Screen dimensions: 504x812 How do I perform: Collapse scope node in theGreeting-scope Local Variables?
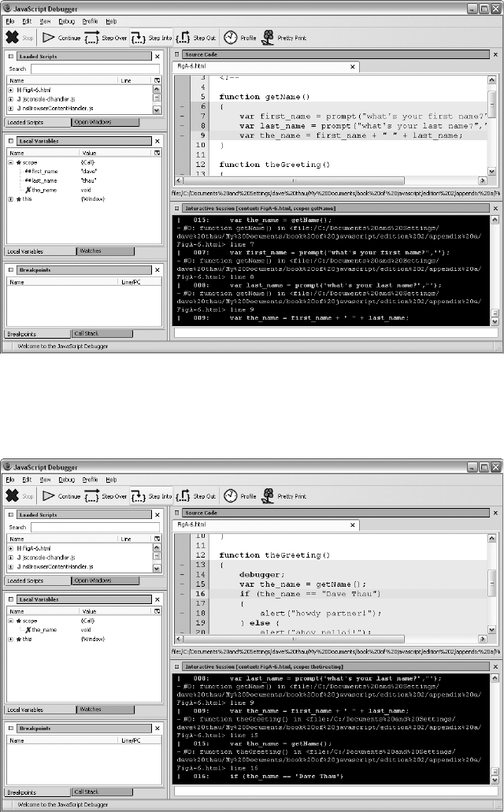click(11, 621)
